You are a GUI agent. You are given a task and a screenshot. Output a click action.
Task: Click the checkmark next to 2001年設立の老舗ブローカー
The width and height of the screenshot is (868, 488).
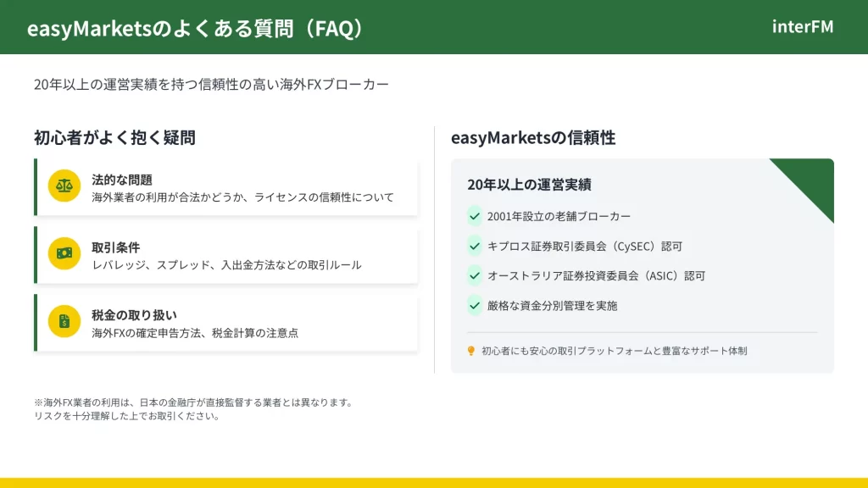click(475, 216)
